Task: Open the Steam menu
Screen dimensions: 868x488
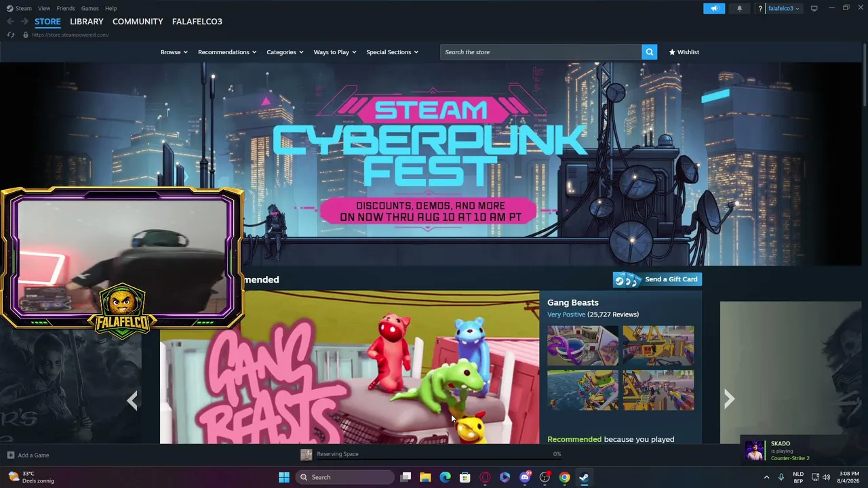Action: [24, 8]
